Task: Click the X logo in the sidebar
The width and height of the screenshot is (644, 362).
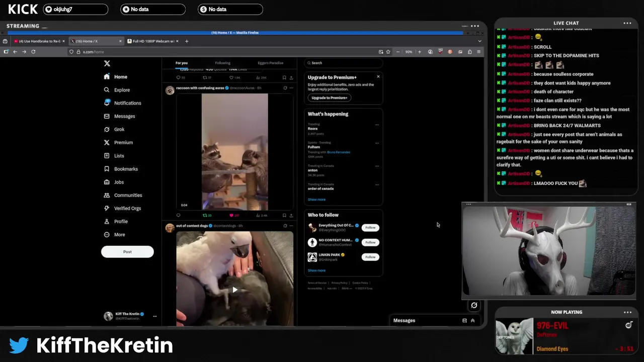Action: (107, 63)
